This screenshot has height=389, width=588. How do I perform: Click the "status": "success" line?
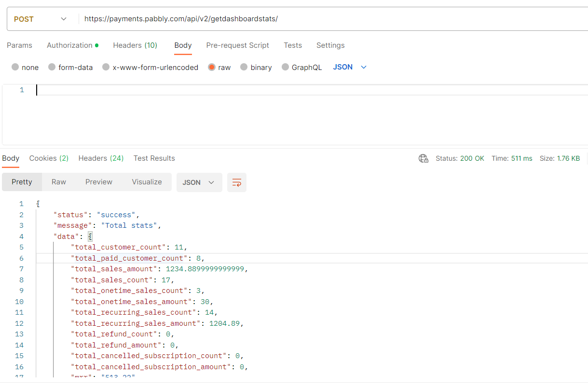[96, 215]
